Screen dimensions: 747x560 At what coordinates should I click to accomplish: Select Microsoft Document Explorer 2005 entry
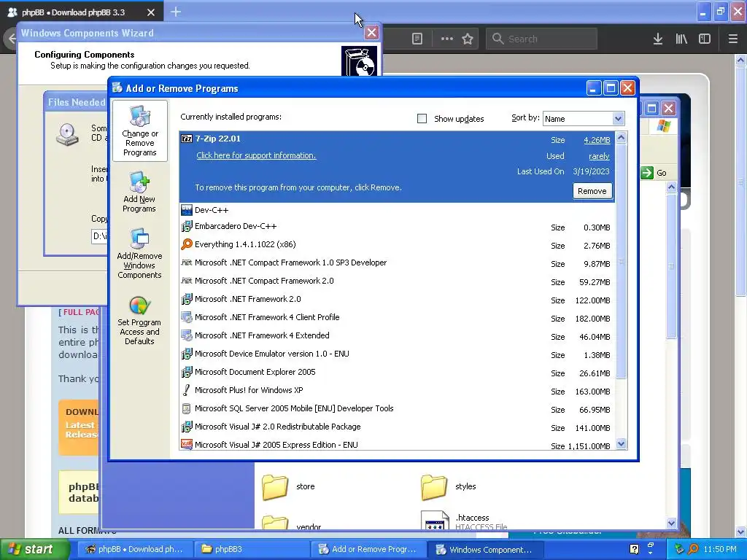tap(397, 373)
